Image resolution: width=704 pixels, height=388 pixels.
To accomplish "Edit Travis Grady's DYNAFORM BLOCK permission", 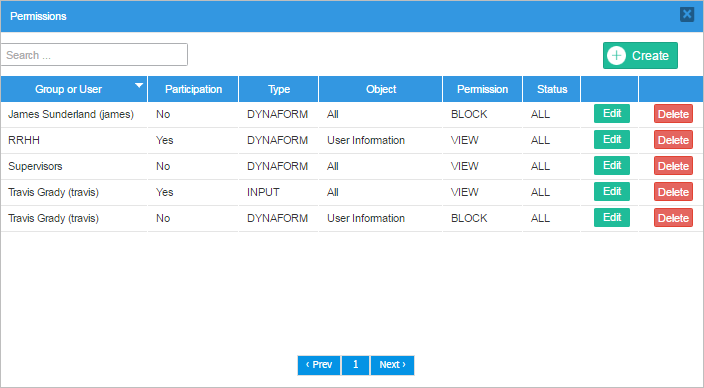I will click(612, 218).
